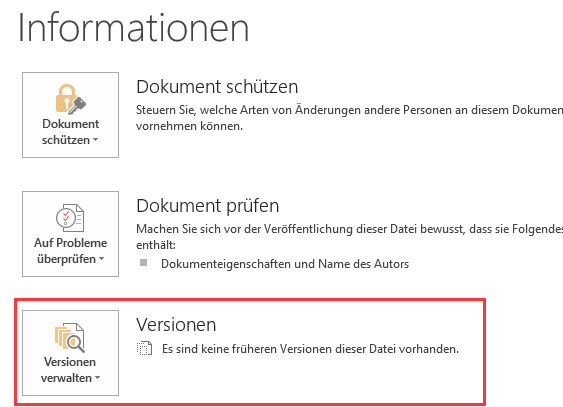The image size is (563, 407).
Task: Click the Informationen page title
Action: point(133,28)
